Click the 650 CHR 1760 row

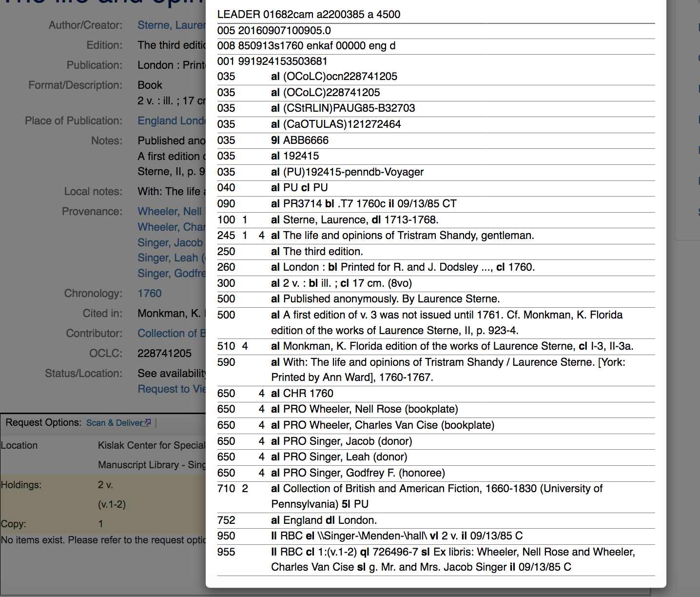(436, 394)
